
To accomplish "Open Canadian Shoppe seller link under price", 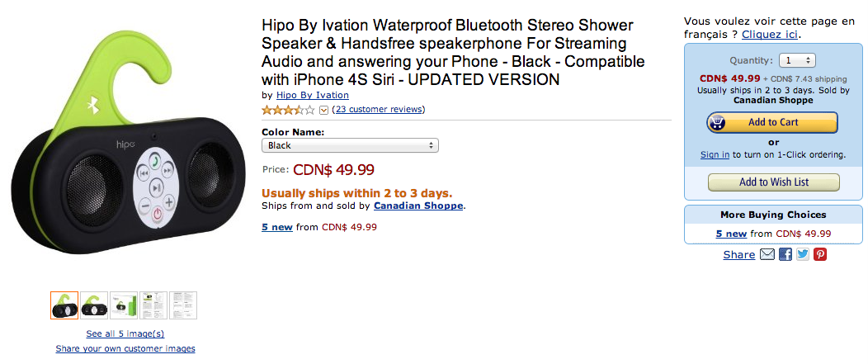I will (418, 206).
